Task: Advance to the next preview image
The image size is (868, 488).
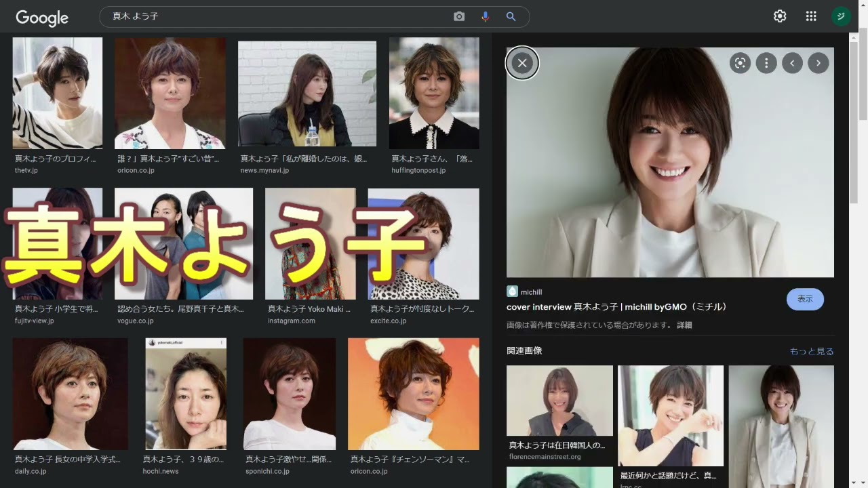Action: tap(818, 63)
